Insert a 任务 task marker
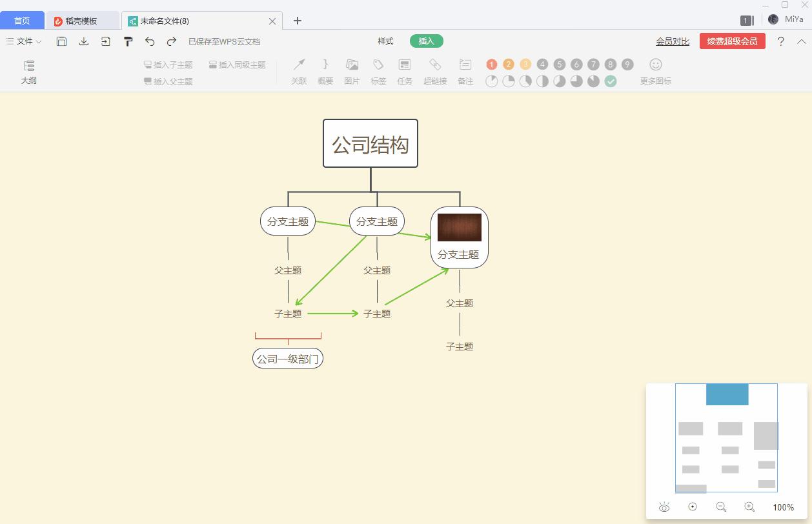Image resolution: width=812 pixels, height=524 pixels. [405, 71]
